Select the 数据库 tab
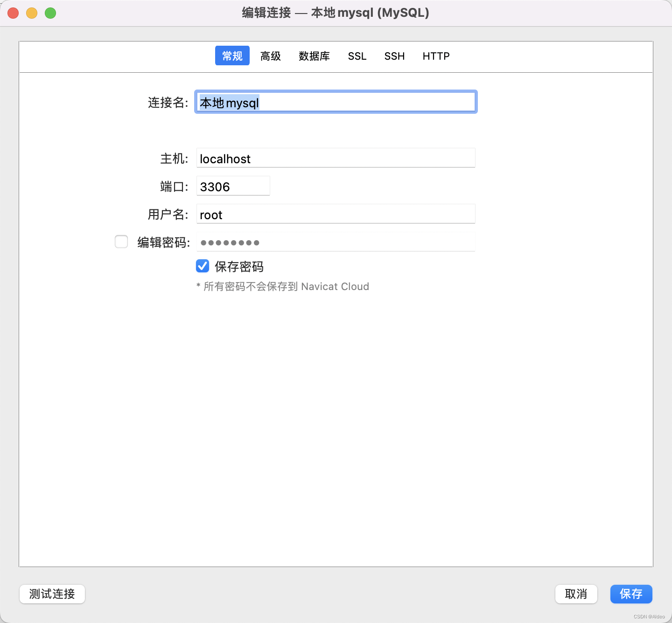 tap(314, 56)
